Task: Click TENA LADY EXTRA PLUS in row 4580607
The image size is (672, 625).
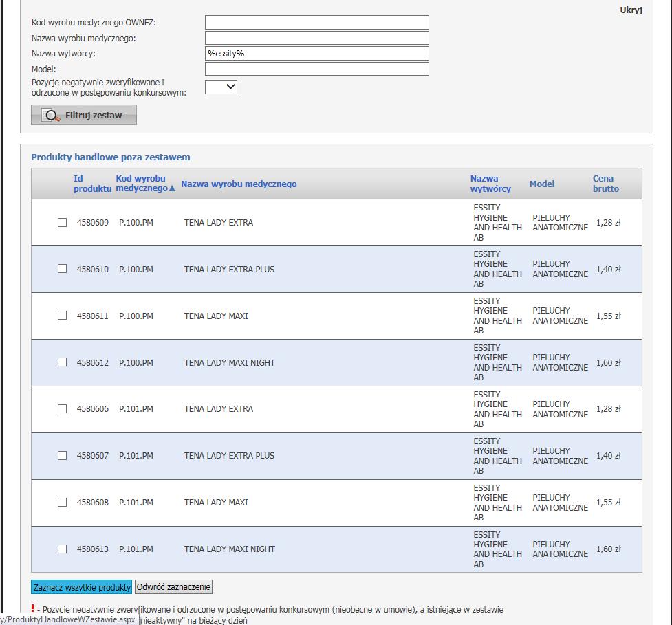Action: coord(229,455)
